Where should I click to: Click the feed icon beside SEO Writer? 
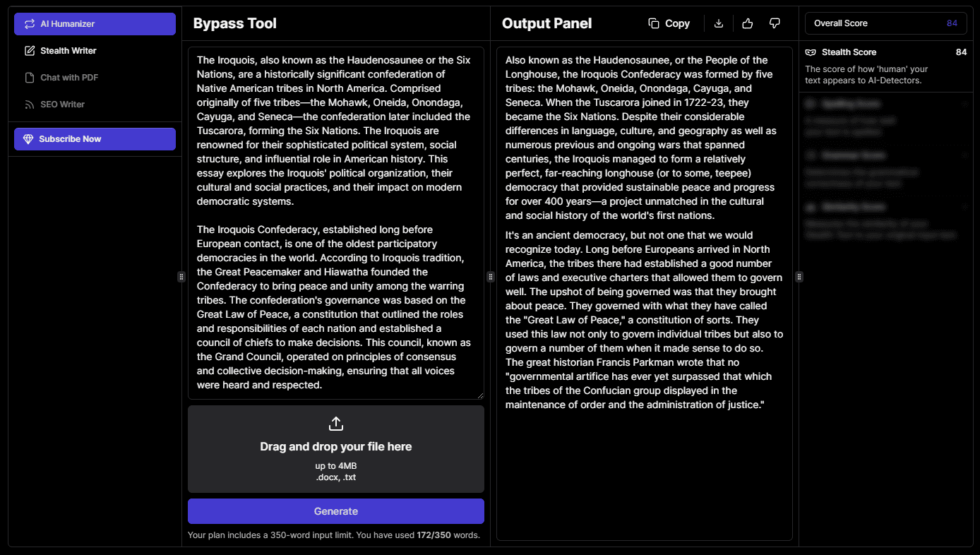pos(29,105)
